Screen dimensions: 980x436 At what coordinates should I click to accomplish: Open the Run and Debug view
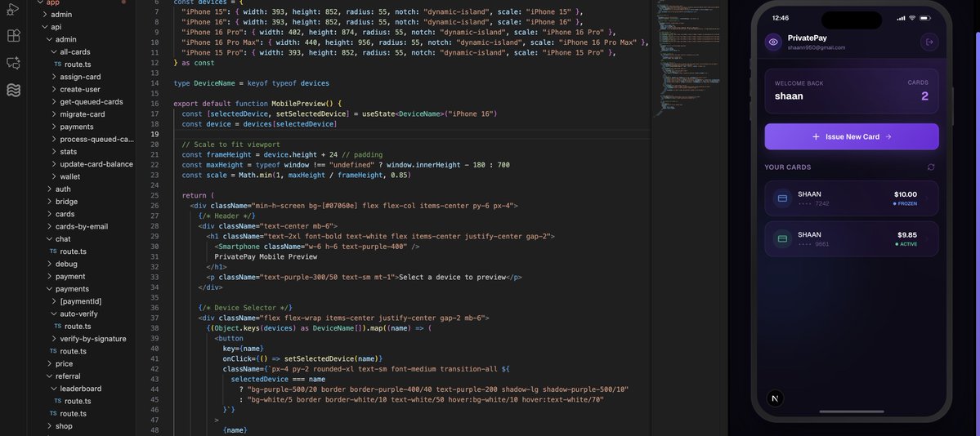[x=13, y=9]
